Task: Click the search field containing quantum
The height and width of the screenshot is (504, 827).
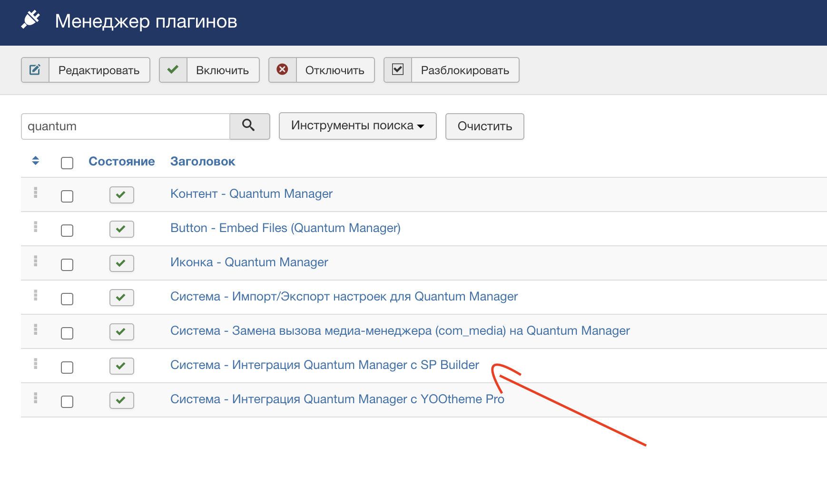Action: coord(125,126)
